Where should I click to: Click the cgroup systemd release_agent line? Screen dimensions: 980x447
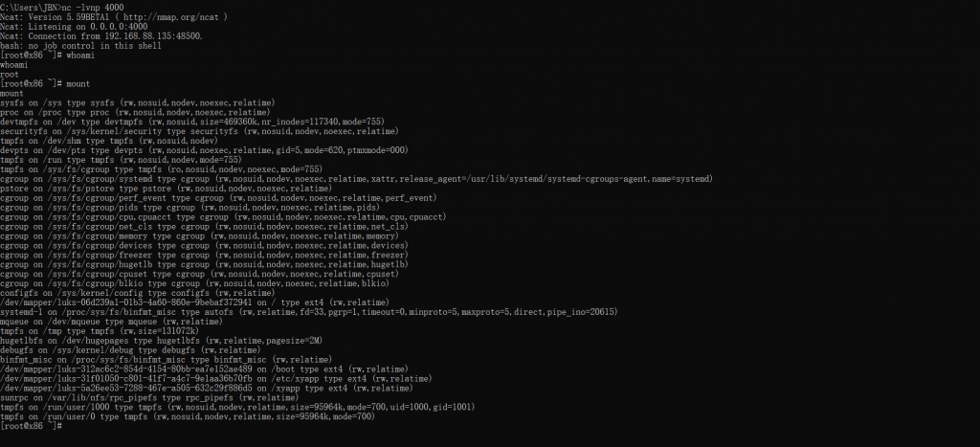pyautogui.click(x=356, y=179)
